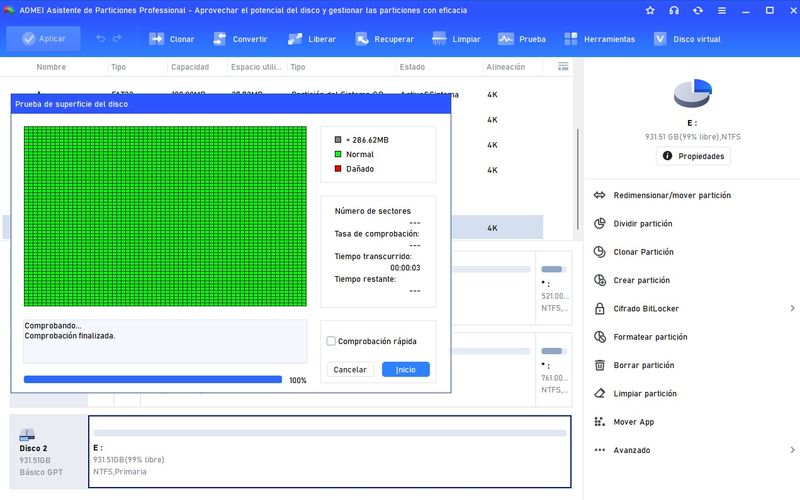Screen dimensions: 800x500
Task: Click the Tiempo transcurrido 00:00:03 value
Action: point(405,268)
